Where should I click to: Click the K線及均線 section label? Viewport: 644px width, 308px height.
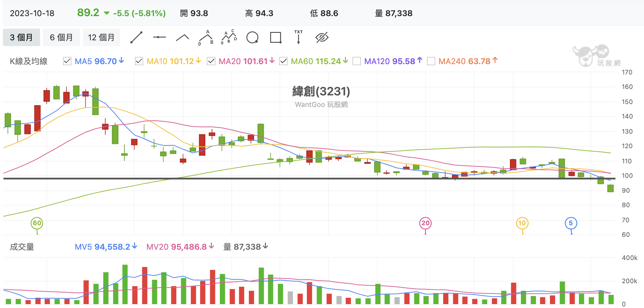pyautogui.click(x=29, y=61)
